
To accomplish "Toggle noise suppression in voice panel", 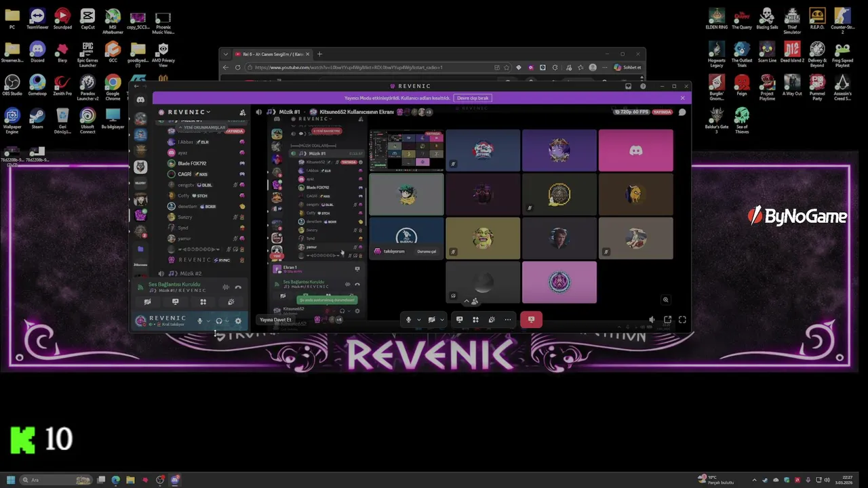I will (x=226, y=287).
